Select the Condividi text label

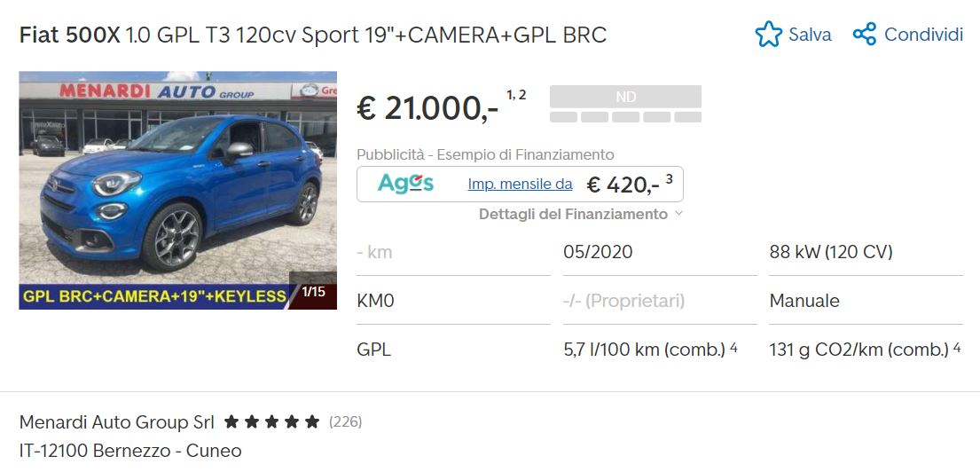coord(924,35)
